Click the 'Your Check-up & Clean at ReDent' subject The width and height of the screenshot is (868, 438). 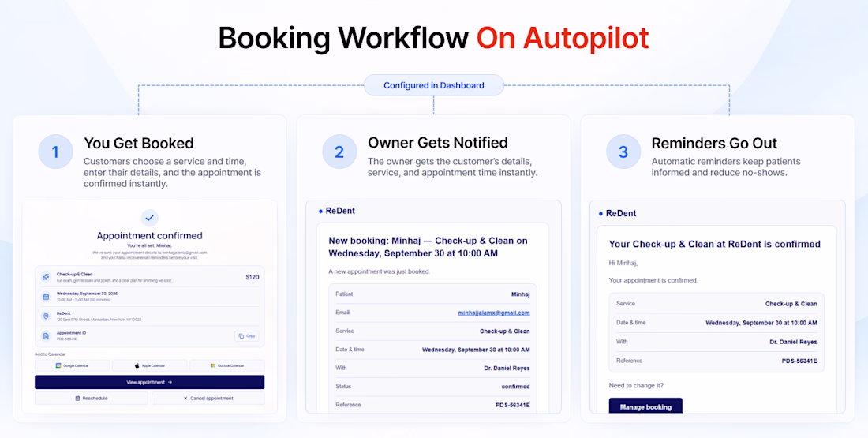pyautogui.click(x=715, y=244)
